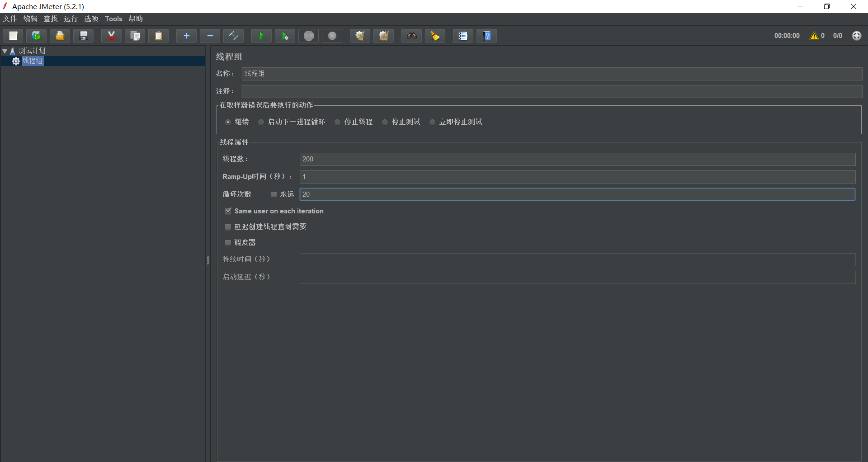This screenshot has width=868, height=462.
Task: Click the split pane divider handle
Action: [208, 260]
